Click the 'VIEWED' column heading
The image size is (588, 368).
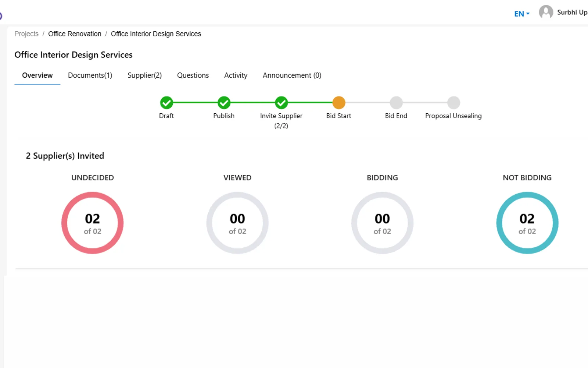pos(237,178)
